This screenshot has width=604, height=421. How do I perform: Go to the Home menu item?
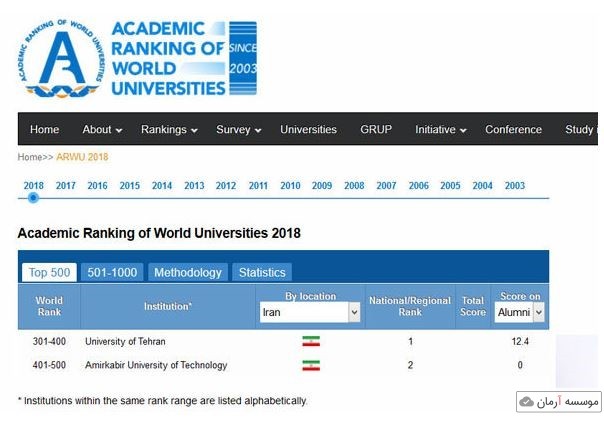coord(44,130)
